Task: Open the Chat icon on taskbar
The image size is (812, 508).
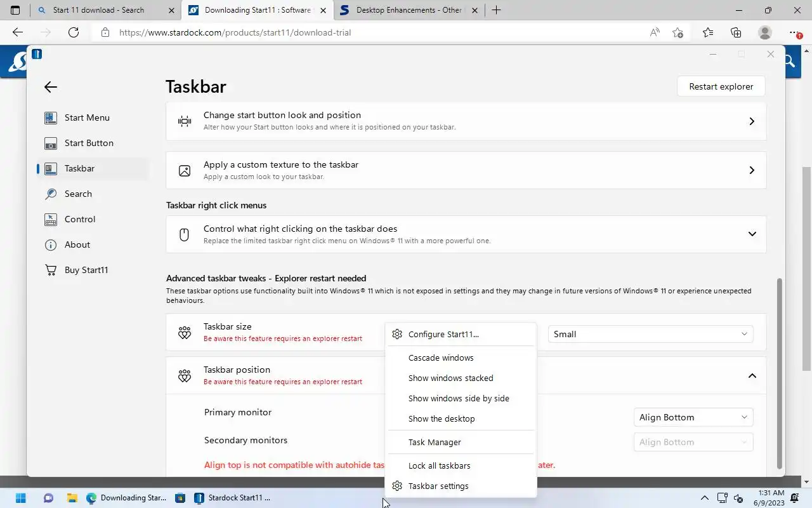Action: pos(48,498)
